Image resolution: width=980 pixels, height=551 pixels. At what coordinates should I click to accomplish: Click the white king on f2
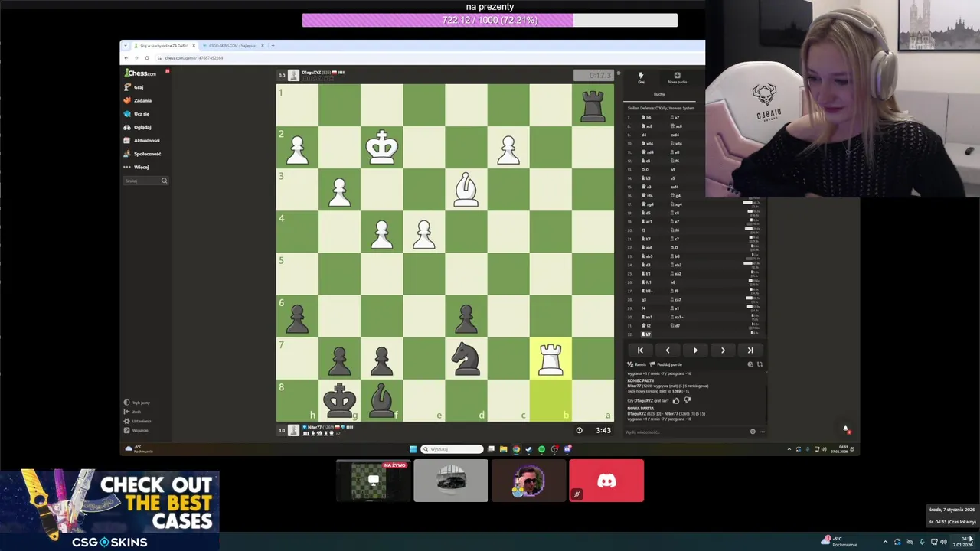pyautogui.click(x=382, y=147)
